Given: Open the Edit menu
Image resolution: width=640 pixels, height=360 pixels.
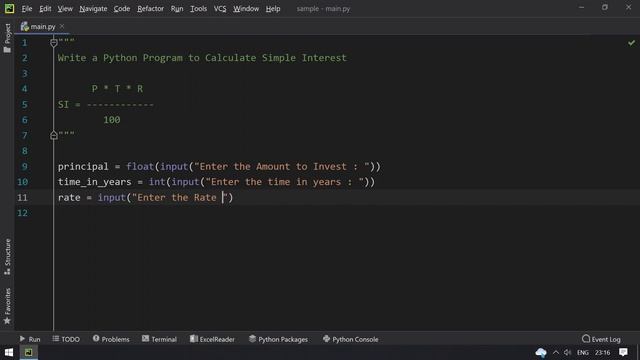Looking at the screenshot, I should coord(45,9).
